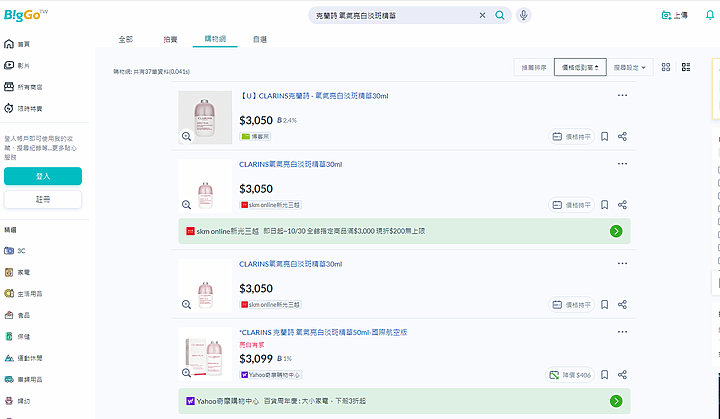Open more options for second CLARINS listing
720x419 pixels.
(x=622, y=164)
